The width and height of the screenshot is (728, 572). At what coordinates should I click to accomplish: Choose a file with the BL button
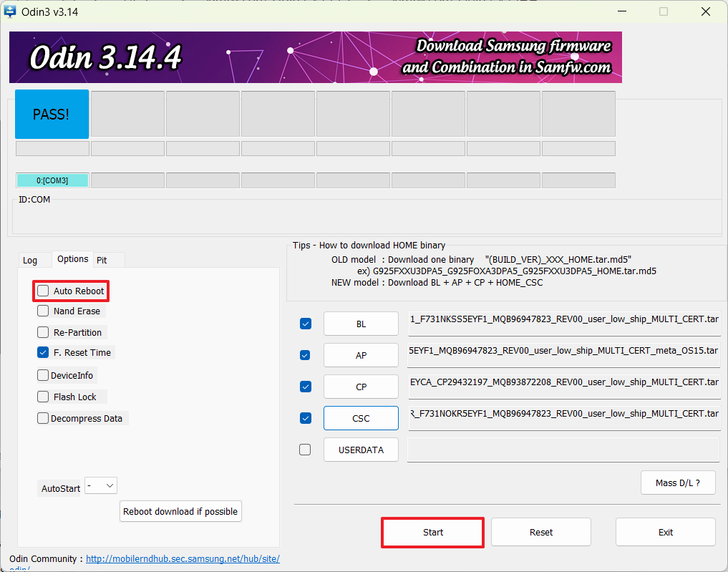click(x=361, y=324)
